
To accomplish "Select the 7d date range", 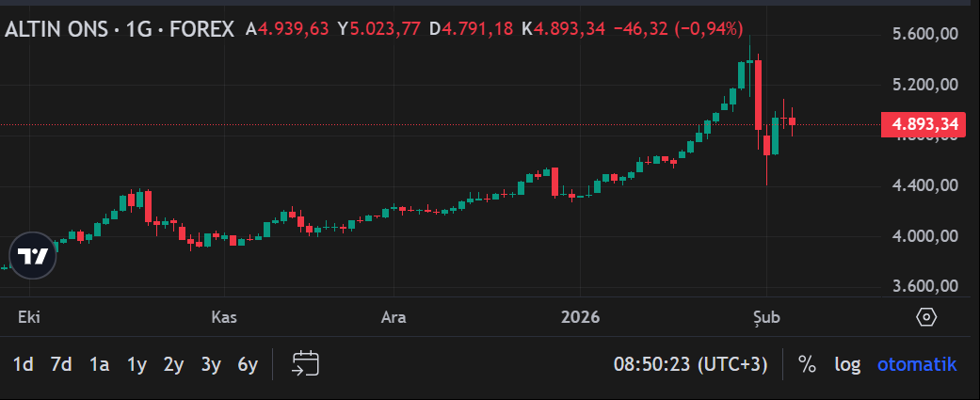I will click(61, 364).
